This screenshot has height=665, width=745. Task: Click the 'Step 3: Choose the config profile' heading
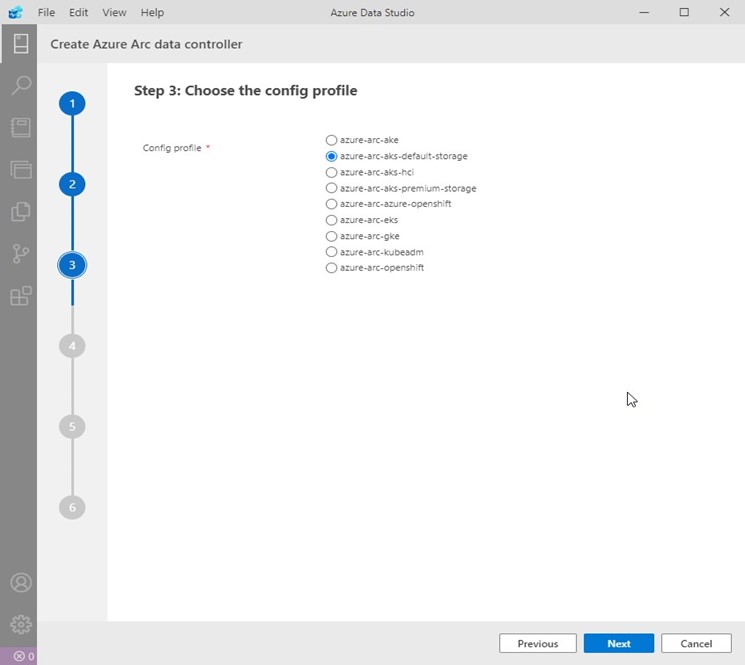[x=246, y=90]
